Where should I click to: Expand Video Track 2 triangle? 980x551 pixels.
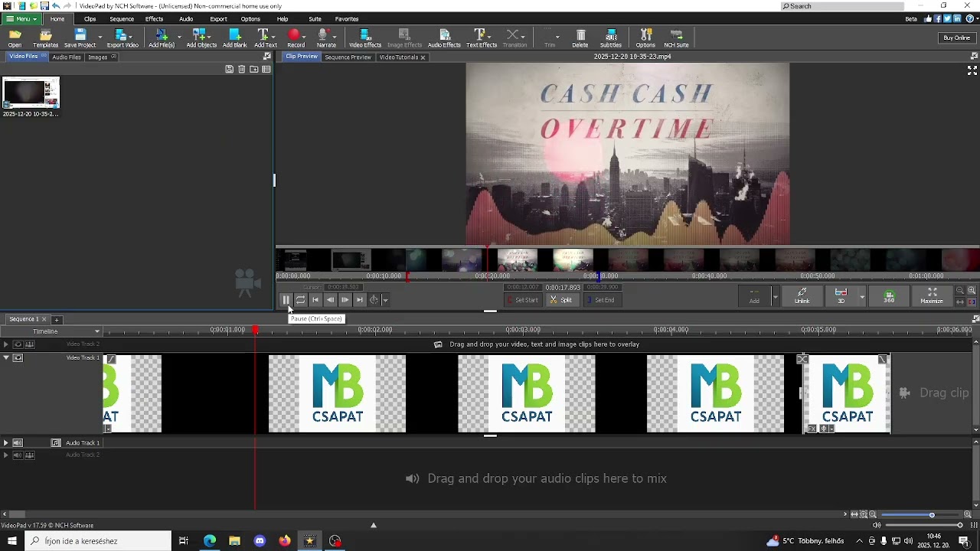6,344
